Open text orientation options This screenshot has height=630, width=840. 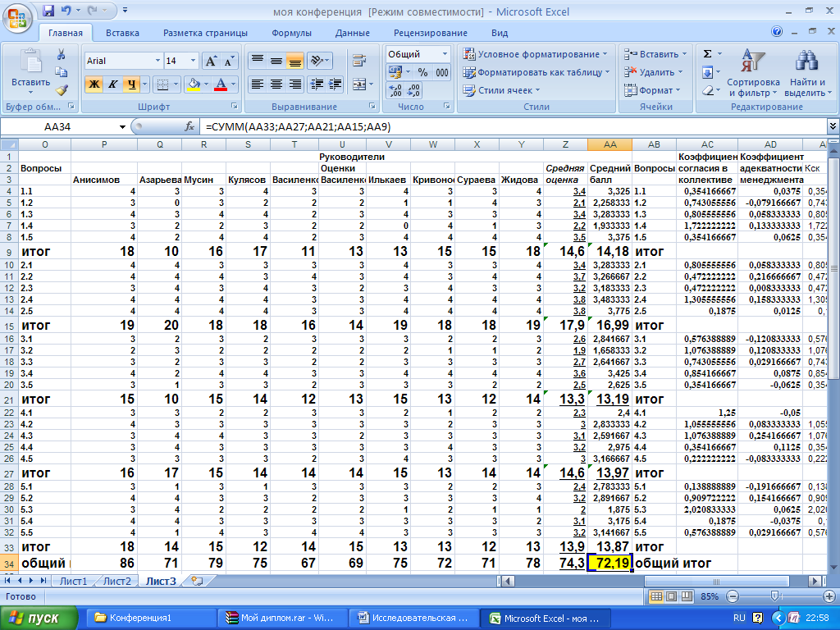click(320, 61)
